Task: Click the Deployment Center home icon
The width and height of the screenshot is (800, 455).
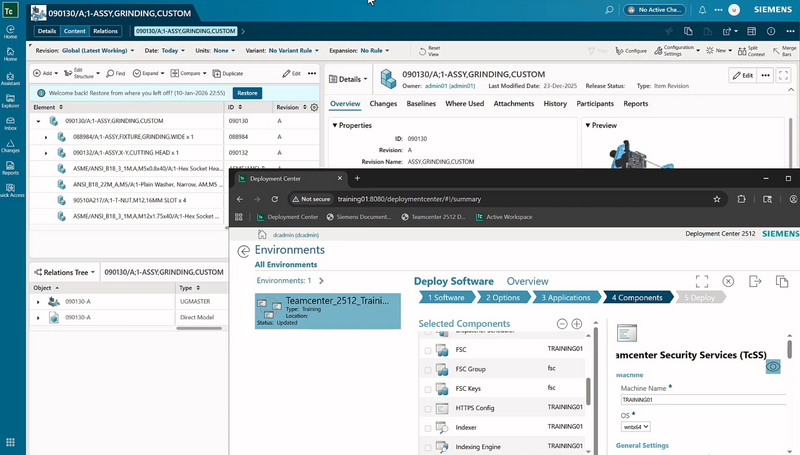Action: pos(262,234)
